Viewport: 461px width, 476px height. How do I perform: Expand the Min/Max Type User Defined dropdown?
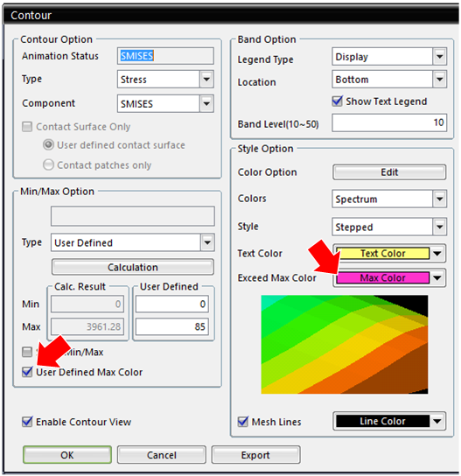pyautogui.click(x=207, y=242)
